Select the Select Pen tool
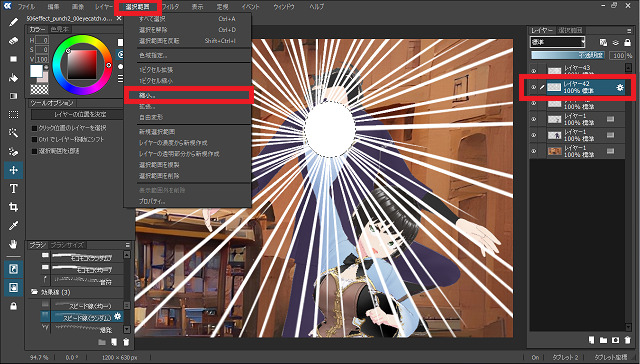Image resolution: width=640 pixels, height=364 pixels. pos(13,152)
